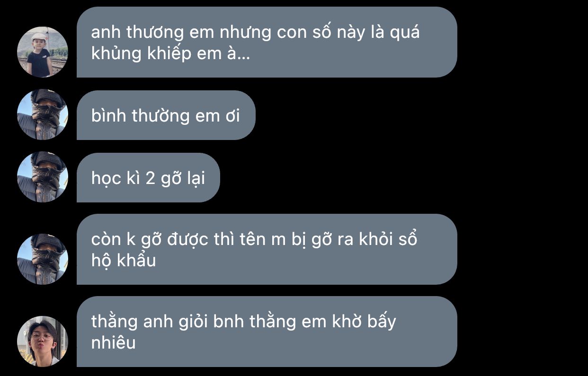588x376 pixels.
Task: Click the words "con số" in the first message
Action: click(x=293, y=33)
